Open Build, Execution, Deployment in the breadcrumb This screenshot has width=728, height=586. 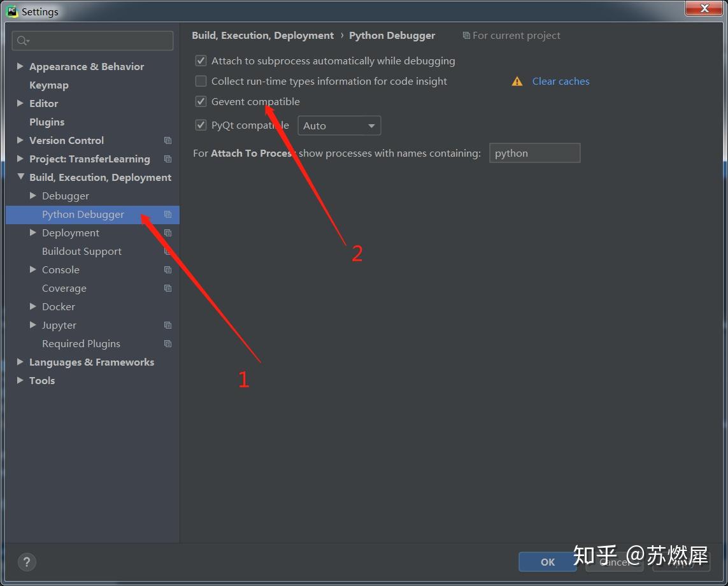pos(263,35)
